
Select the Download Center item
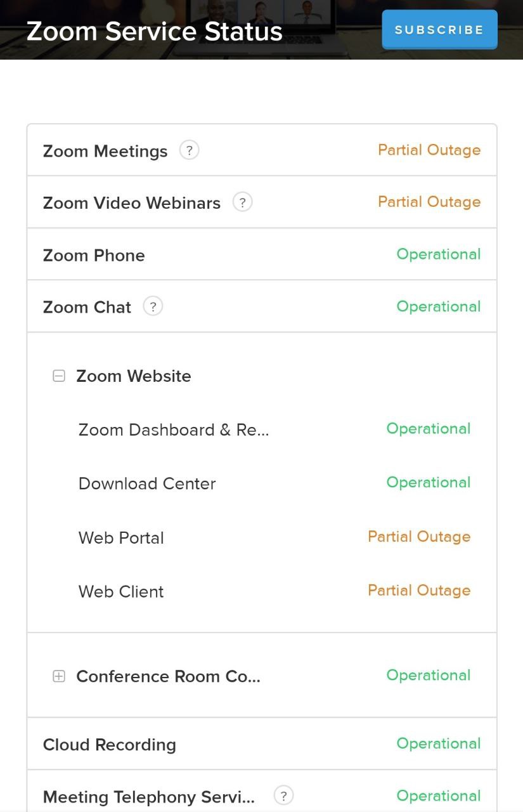(147, 484)
